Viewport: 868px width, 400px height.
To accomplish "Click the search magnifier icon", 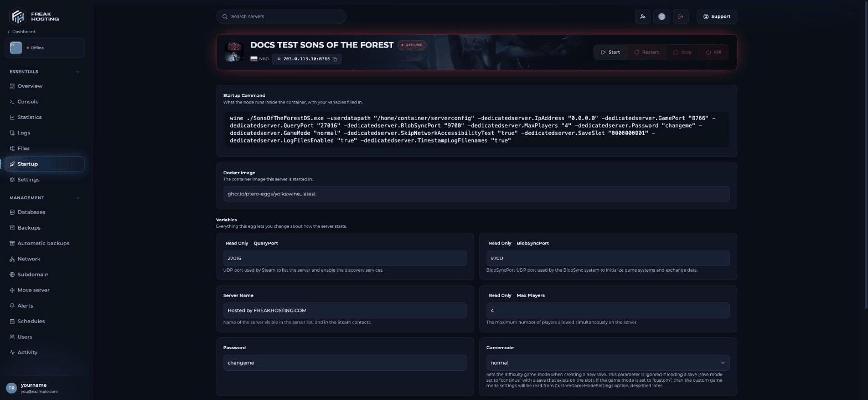I will click(225, 17).
